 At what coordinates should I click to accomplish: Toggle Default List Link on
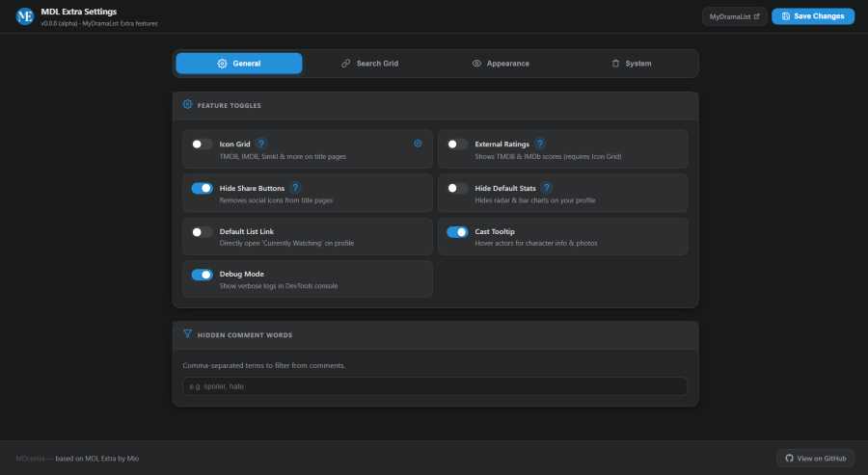click(202, 231)
